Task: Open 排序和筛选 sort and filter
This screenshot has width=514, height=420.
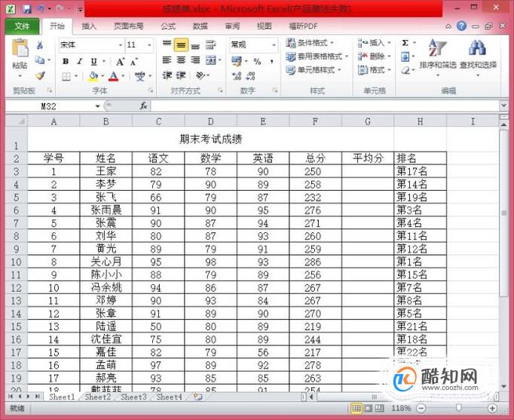Action: tap(438, 57)
